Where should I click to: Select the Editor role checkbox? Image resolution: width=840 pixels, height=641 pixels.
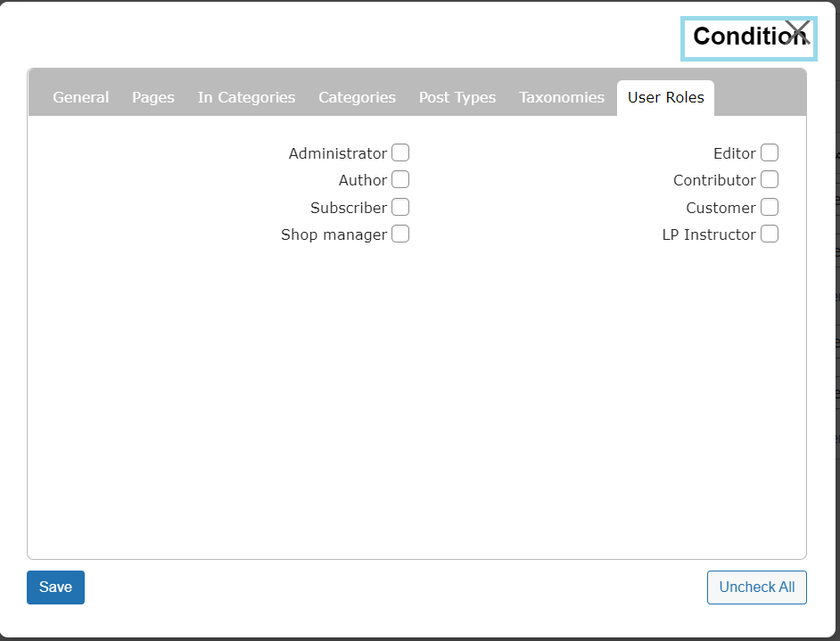click(x=770, y=153)
